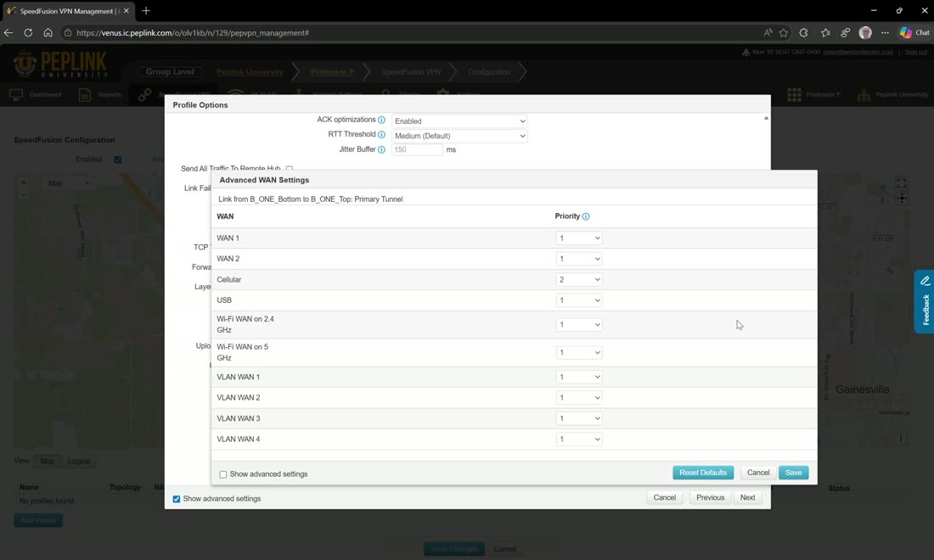
Task: Uncheck Show advanced settings in Profile Options
Action: [177, 499]
